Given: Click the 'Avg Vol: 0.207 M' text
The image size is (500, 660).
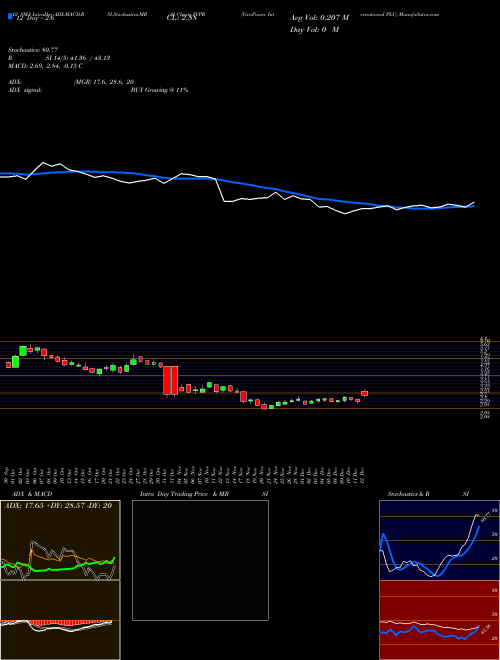Looking at the screenshot, I should click(320, 18).
